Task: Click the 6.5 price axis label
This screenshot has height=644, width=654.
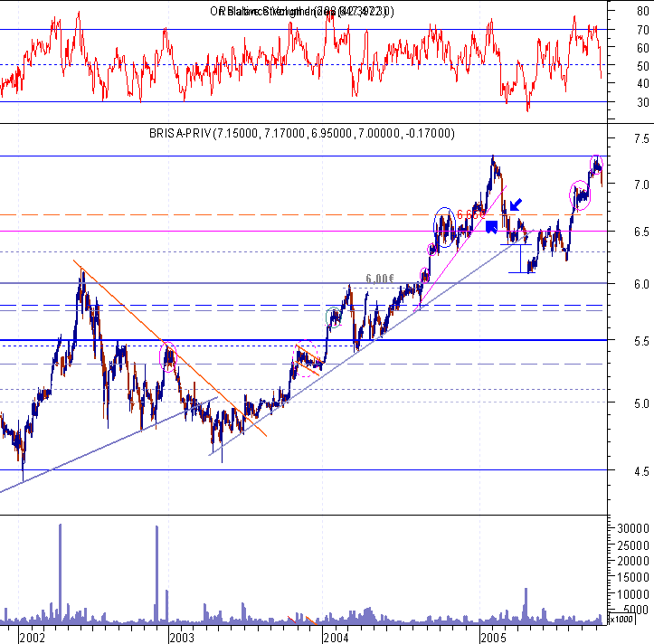Action: 641,232
